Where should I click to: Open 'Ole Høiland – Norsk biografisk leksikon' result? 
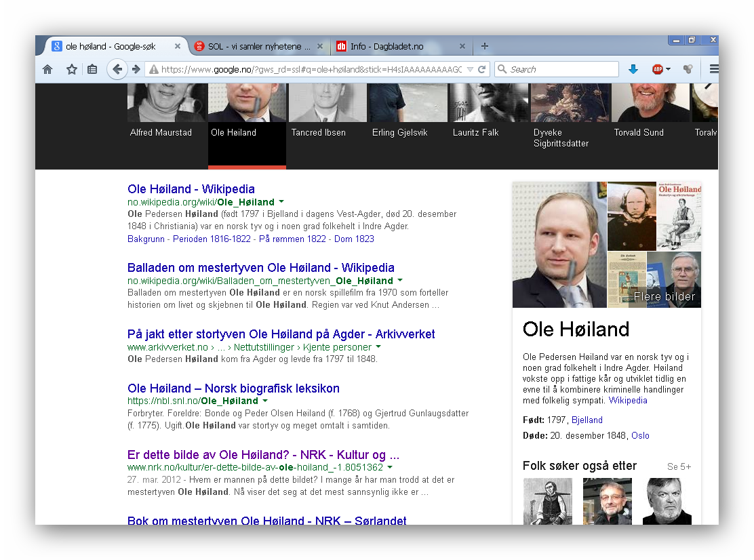click(x=233, y=388)
